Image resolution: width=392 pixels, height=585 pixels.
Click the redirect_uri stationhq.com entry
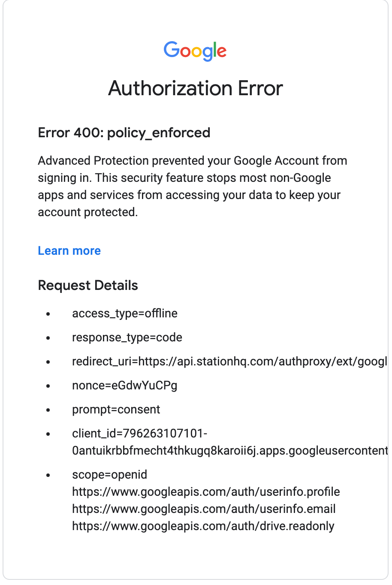[229, 362]
